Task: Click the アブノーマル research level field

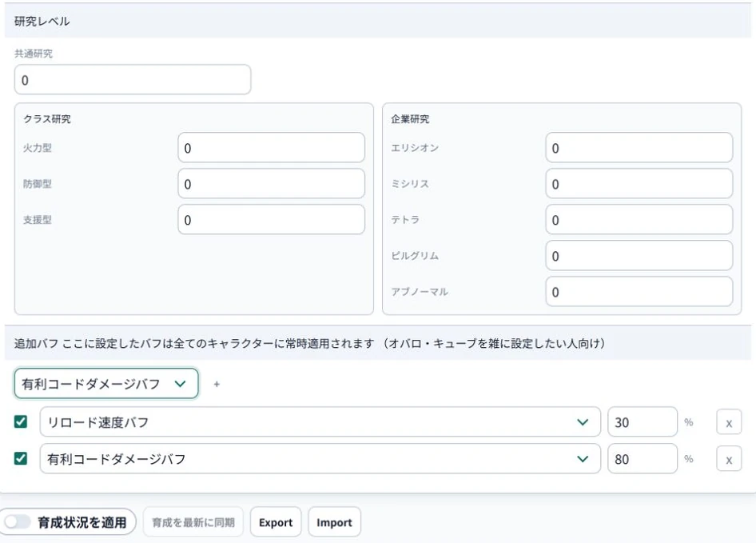Action: (x=639, y=292)
